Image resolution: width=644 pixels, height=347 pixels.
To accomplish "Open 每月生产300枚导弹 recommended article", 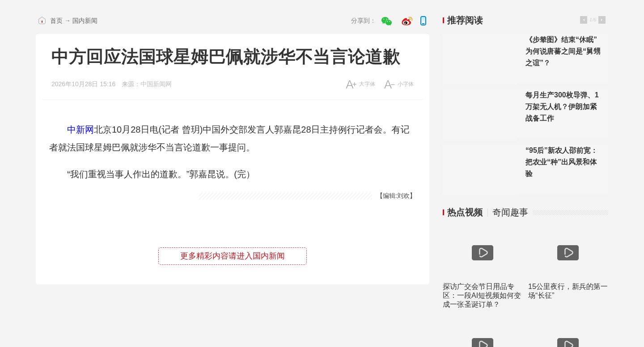I will (563, 107).
